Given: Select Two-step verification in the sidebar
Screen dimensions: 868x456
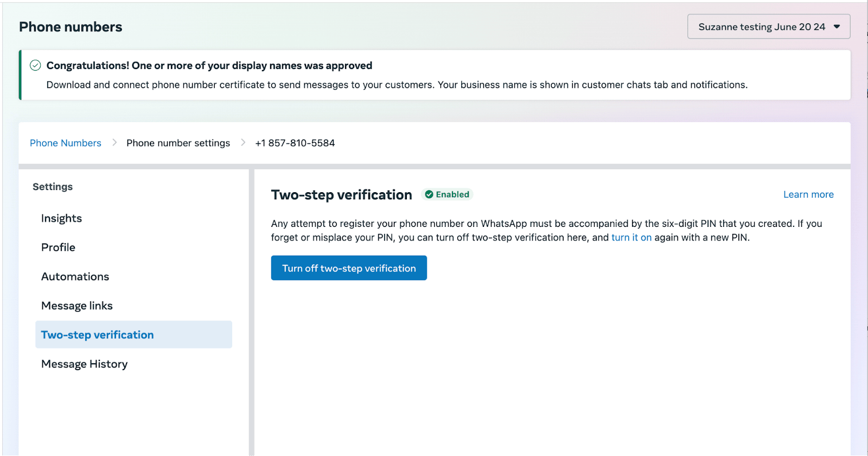Looking at the screenshot, I should click(x=98, y=335).
